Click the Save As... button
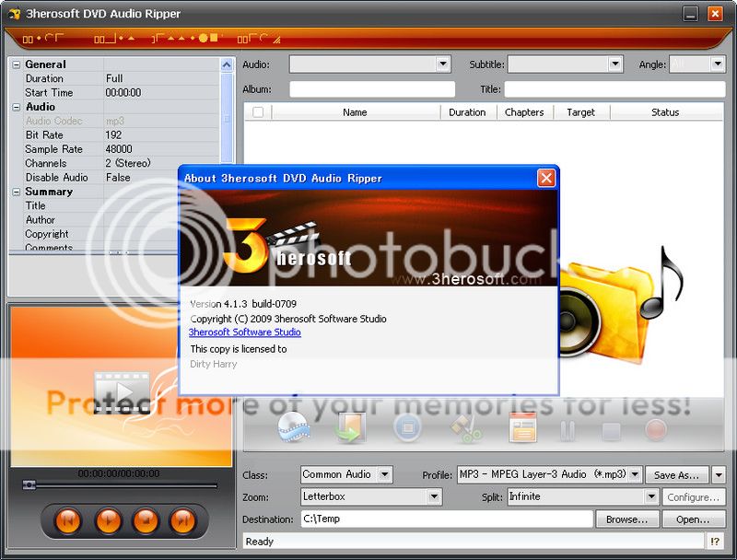737x560 pixels. [677, 474]
